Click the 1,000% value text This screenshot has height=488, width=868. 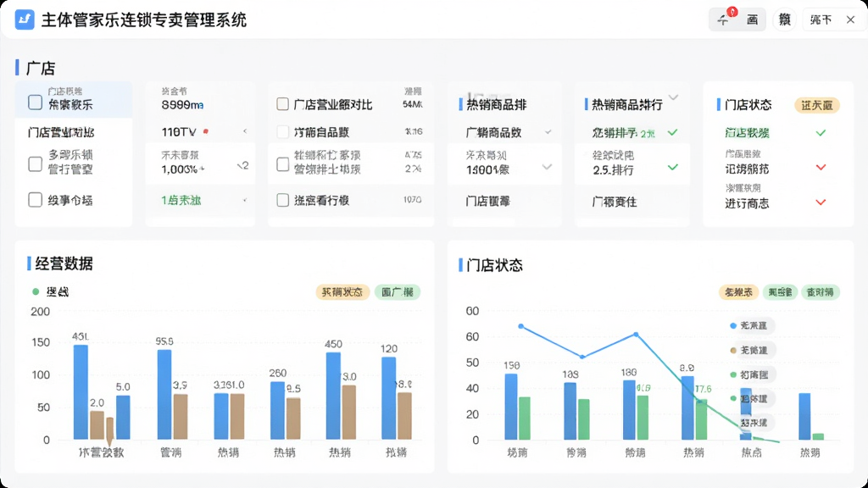[183, 169]
